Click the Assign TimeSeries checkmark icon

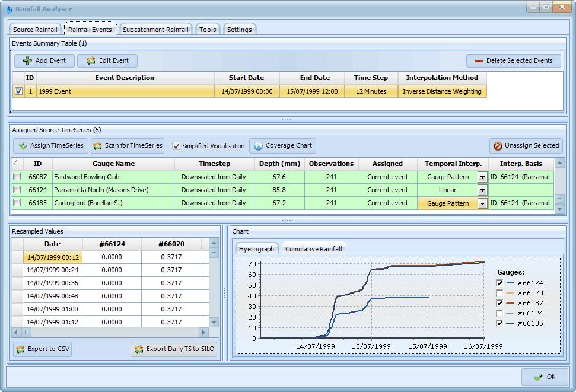(23, 146)
